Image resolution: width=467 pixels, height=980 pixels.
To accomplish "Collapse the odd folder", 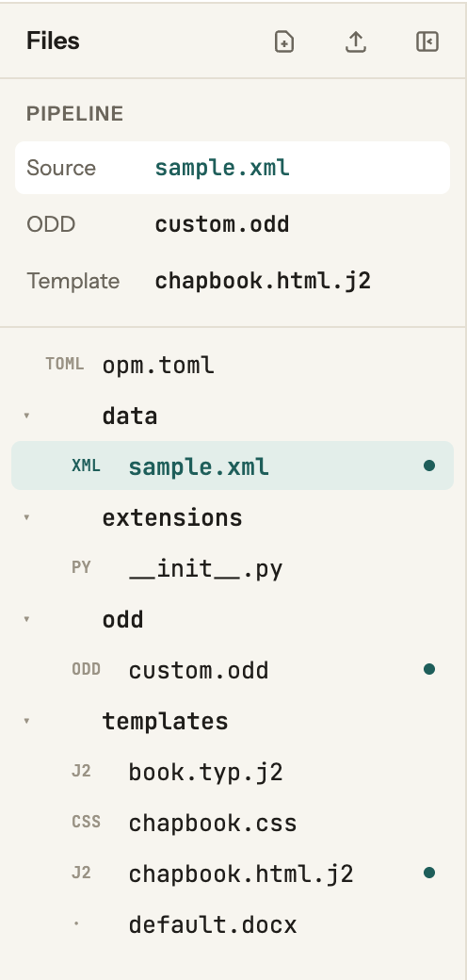I will (27, 619).
